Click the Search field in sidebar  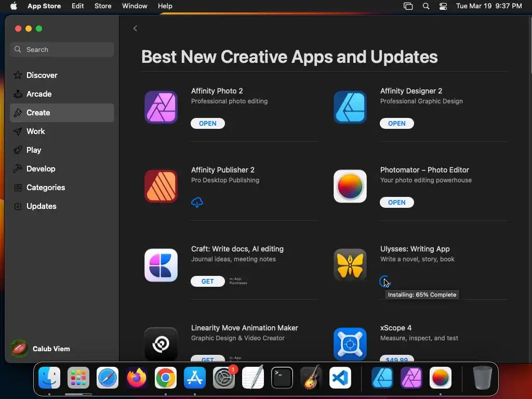62,49
